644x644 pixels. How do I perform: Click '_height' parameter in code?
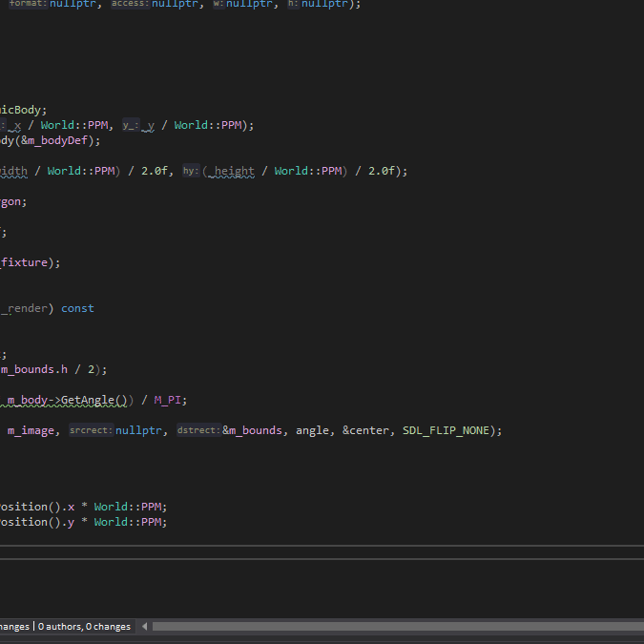[x=231, y=171]
